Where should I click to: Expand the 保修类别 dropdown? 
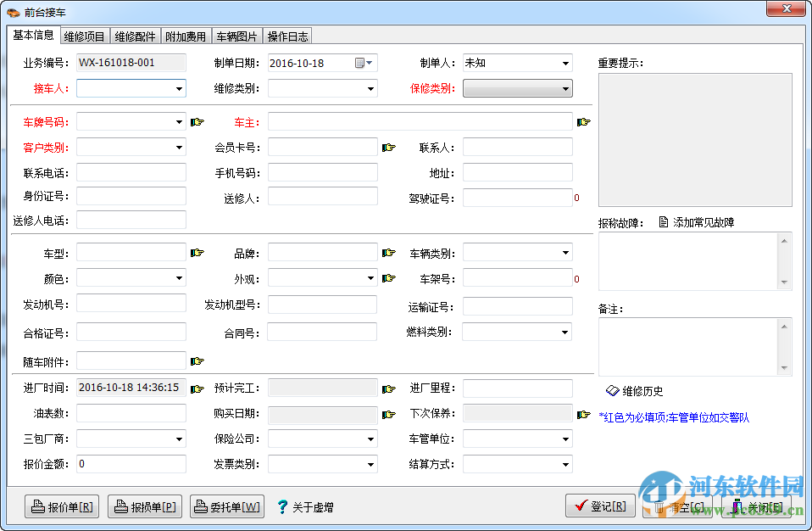pyautogui.click(x=564, y=88)
